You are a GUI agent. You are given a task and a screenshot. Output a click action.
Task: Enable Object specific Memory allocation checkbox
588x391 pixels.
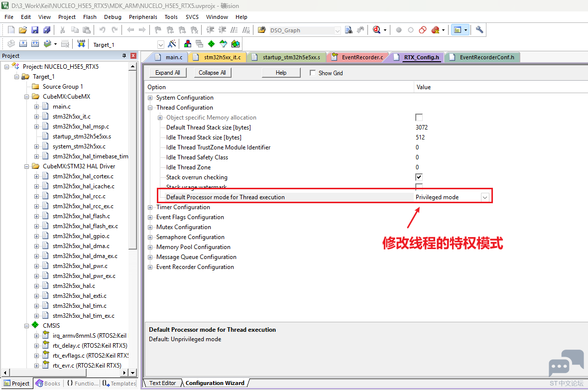pyautogui.click(x=419, y=118)
